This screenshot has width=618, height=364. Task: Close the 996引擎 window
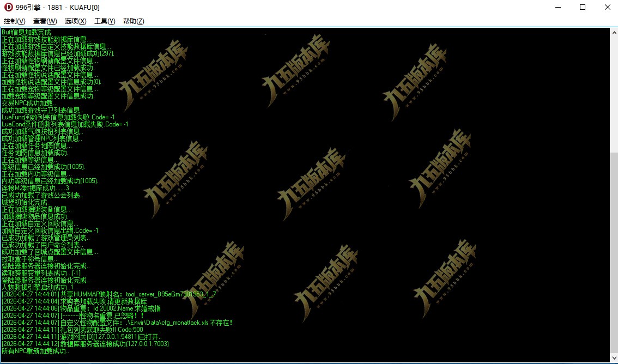[607, 7]
